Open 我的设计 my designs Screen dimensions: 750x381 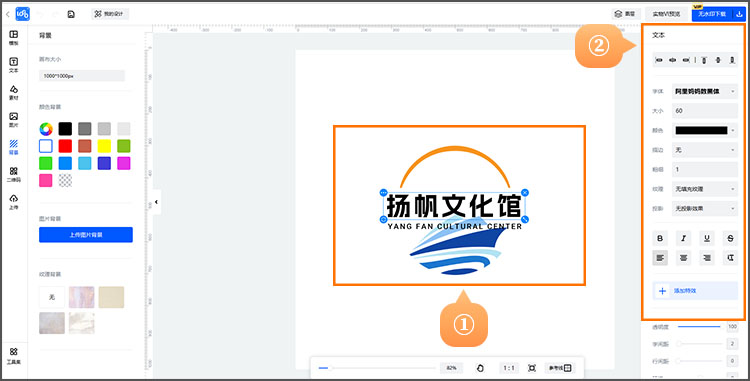110,14
